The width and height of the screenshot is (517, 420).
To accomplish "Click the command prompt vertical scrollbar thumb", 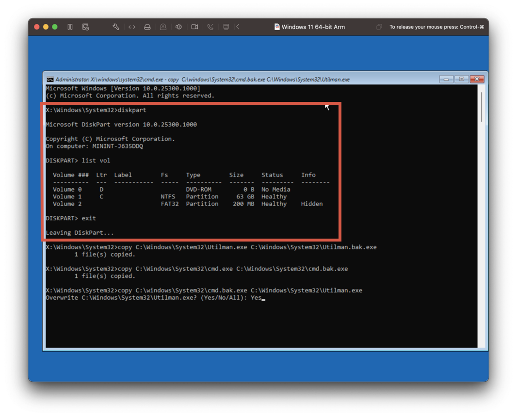I will pyautogui.click(x=482, y=107).
